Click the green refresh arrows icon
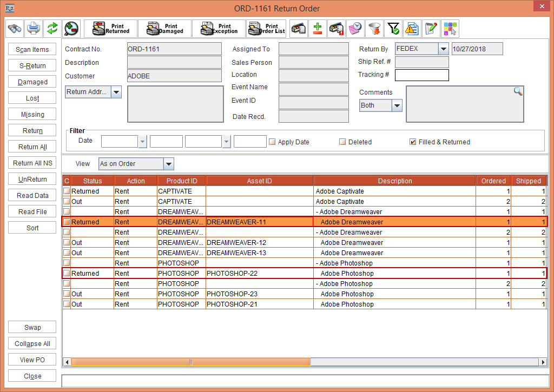This screenshot has height=392, width=554. click(x=52, y=28)
